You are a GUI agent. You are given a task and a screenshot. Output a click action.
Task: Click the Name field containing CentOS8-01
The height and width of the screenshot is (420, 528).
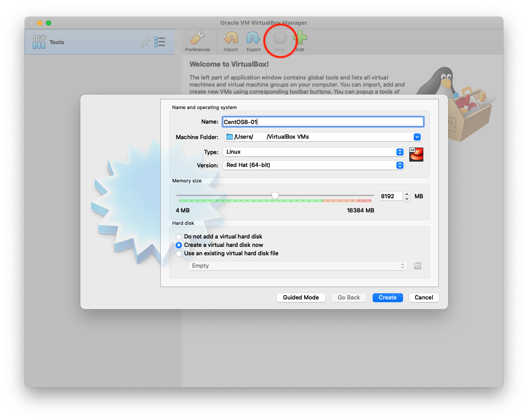(323, 121)
